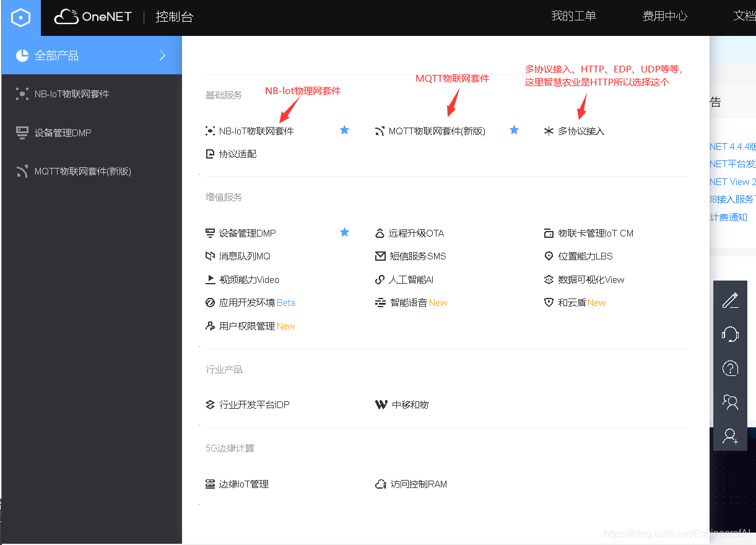The image size is (756, 545).
Task: Open 我的工单 from the top menu
Action: (x=573, y=17)
